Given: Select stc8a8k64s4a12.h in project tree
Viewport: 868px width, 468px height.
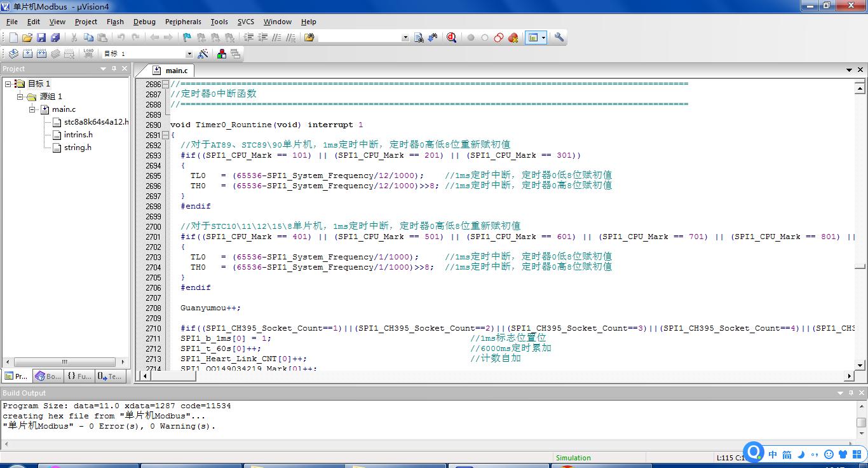Looking at the screenshot, I should click(90, 122).
